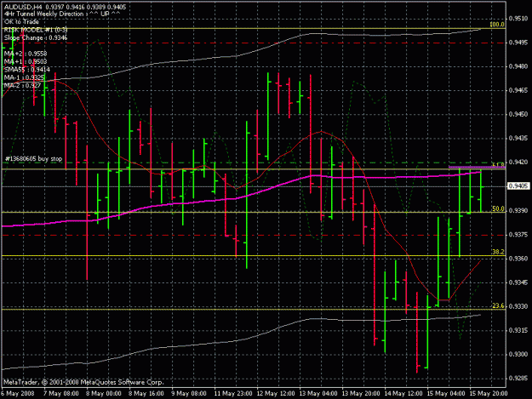Viewport: 532px width, 399px height.
Task: Click the 'OK to Trade' status text
Action: 21,22
